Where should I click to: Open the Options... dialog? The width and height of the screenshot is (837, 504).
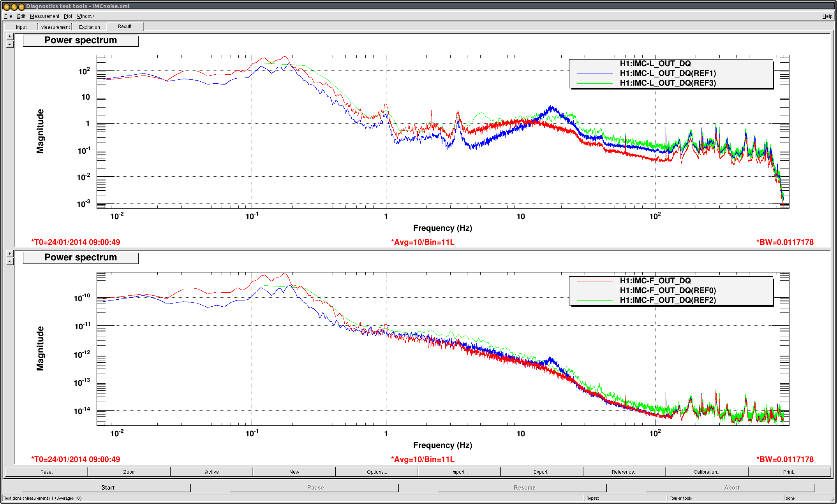coord(377,472)
